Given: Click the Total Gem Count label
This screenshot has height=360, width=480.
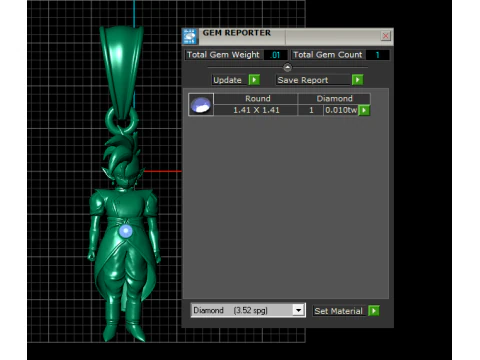Looking at the screenshot, I should pos(328,55).
